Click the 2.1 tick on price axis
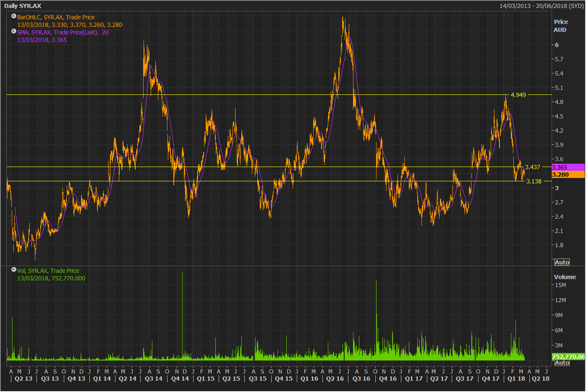Image resolution: width=586 pixels, height=392 pixels. 559,231
